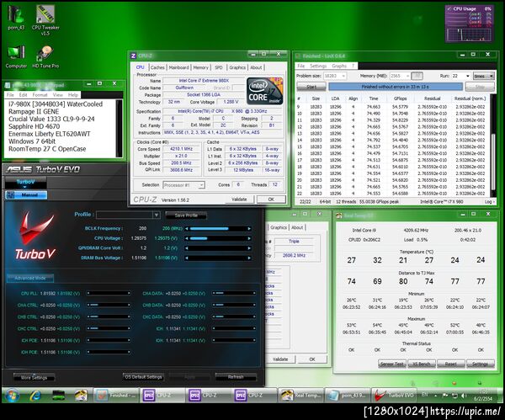The width and height of the screenshot is (505, 420).
Task: Switch to Real Temp taskbar button
Action: (x=300, y=396)
